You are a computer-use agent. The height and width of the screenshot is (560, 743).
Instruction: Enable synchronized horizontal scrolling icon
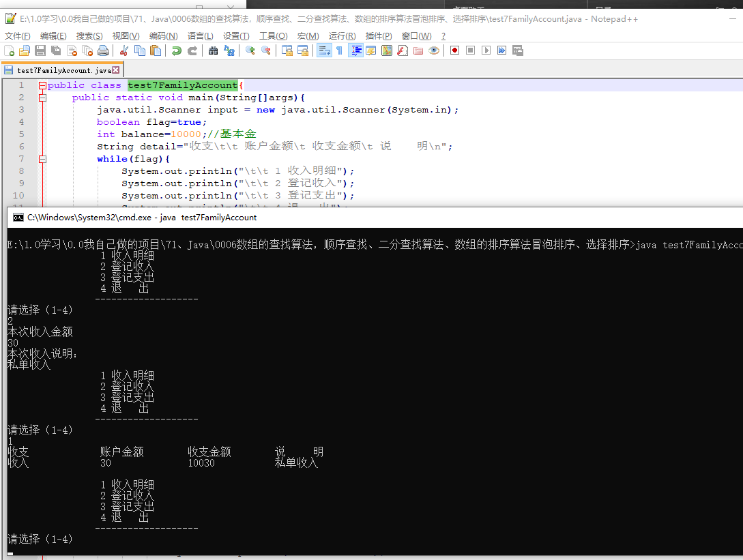(303, 50)
